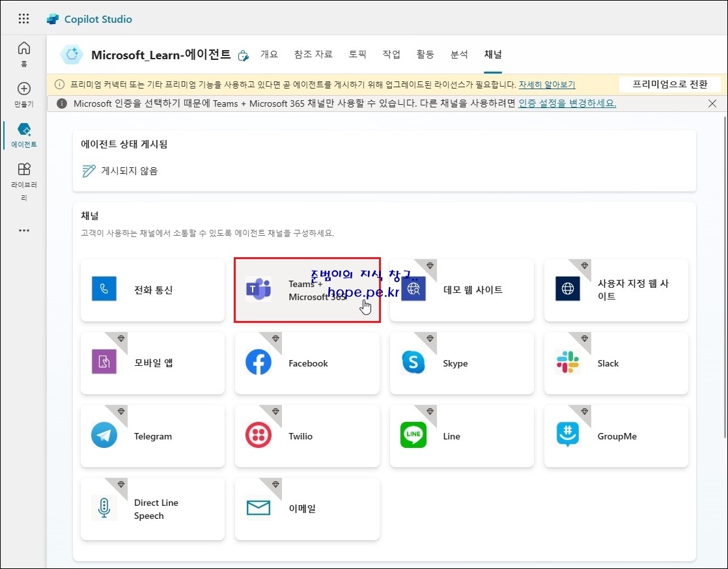Click the Microsoft_Learn agent avatar icon

tap(72, 55)
